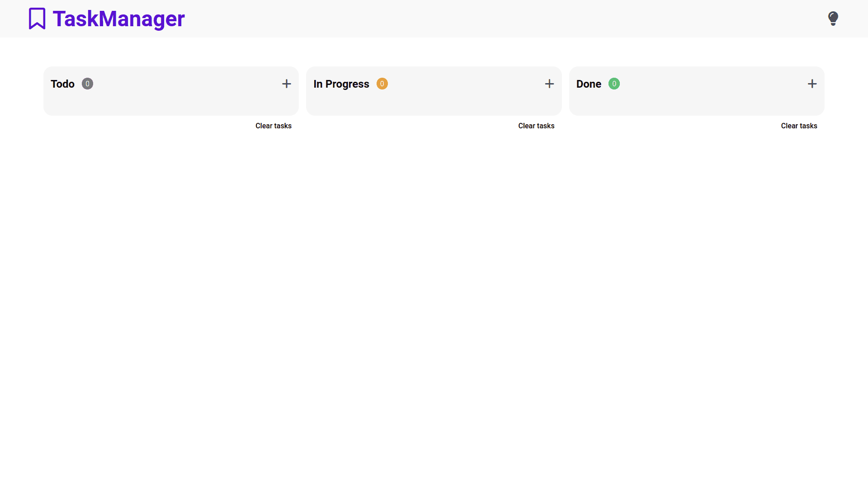The height and width of the screenshot is (488, 868).
Task: Click the In Progress orange count badge
Action: 382,84
